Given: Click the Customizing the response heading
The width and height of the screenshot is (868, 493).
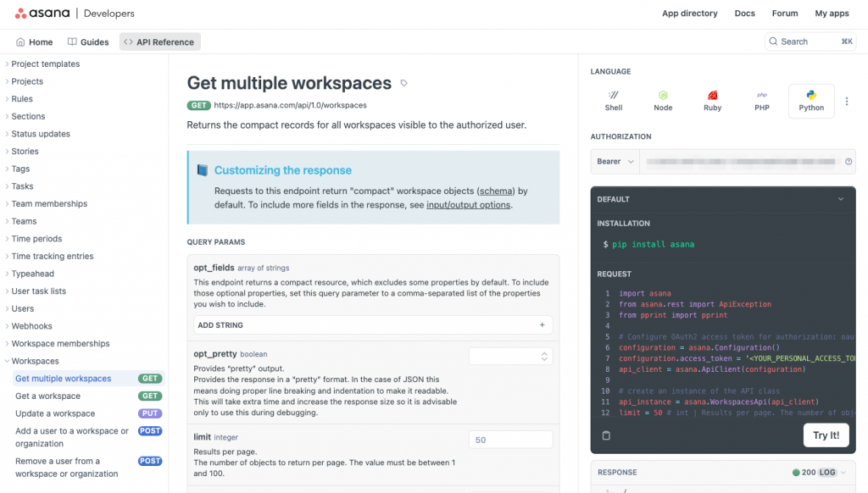Looking at the screenshot, I should [283, 170].
